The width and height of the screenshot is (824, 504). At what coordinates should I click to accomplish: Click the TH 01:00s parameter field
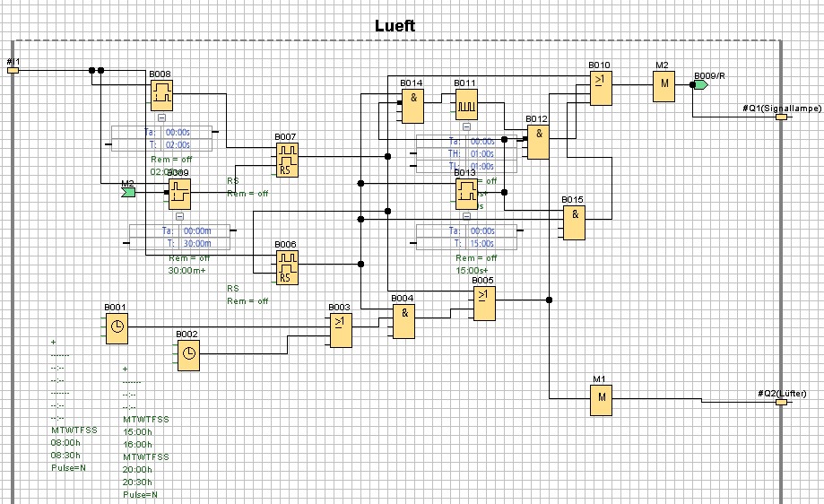coord(482,153)
